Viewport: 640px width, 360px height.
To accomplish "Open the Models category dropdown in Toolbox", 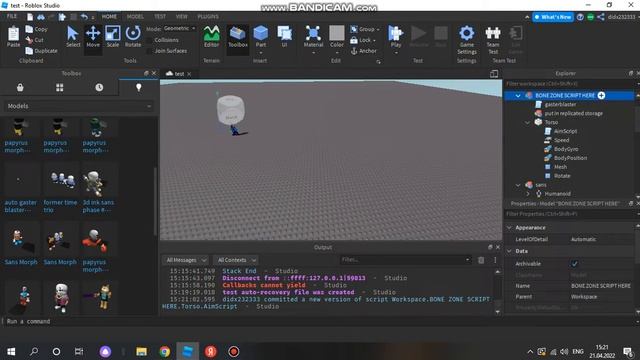I will 78,106.
